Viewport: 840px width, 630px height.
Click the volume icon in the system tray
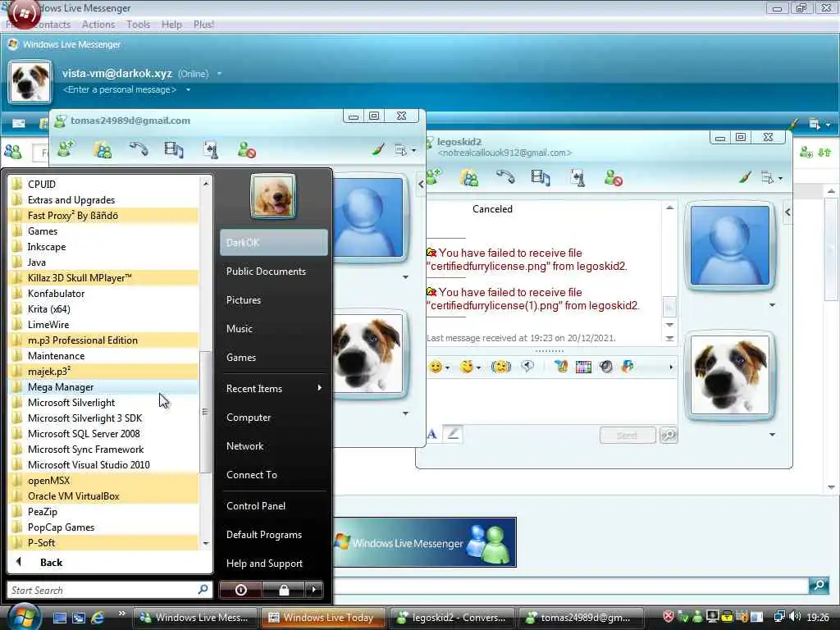[795, 617]
